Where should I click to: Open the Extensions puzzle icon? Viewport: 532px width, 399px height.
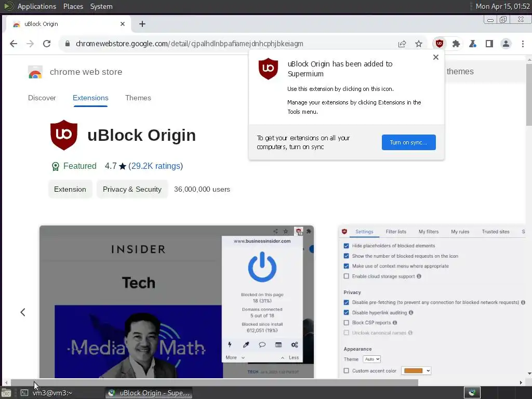coord(456,44)
